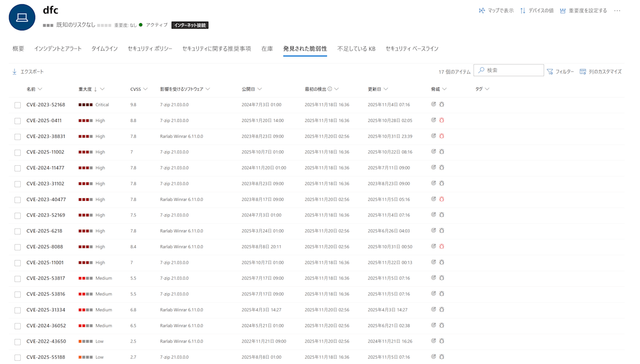Expand the 更新日 column header dropdown

coord(386,89)
